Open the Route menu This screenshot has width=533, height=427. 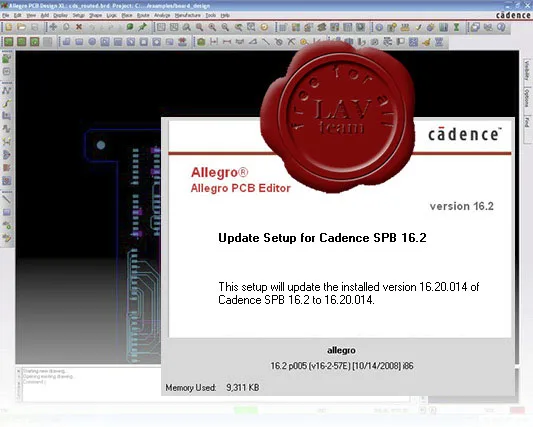[143, 15]
